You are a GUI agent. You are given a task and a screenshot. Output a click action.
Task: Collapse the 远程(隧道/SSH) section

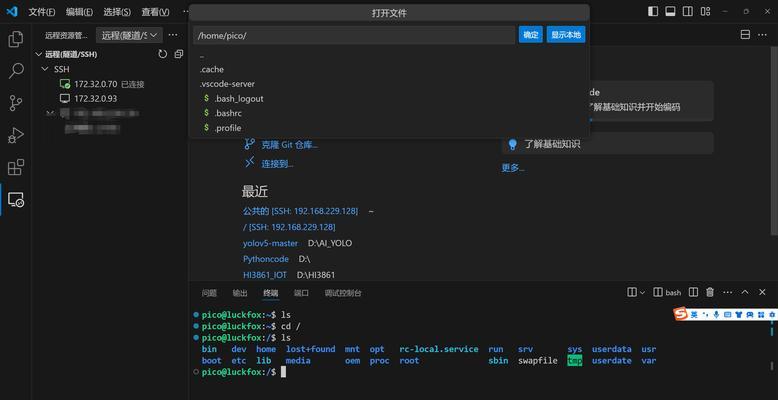click(39, 54)
